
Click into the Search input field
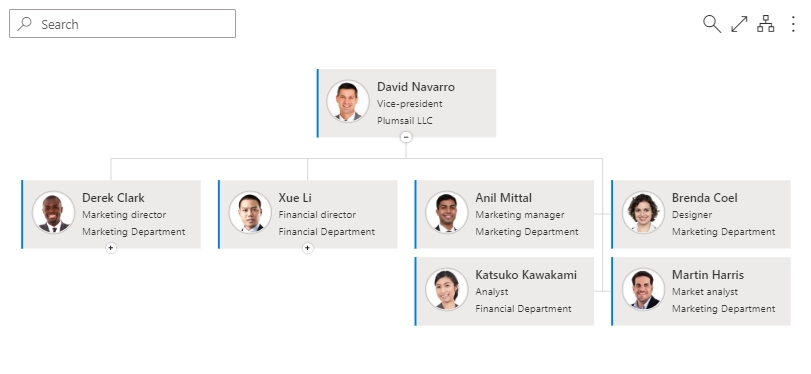pyautogui.click(x=123, y=24)
